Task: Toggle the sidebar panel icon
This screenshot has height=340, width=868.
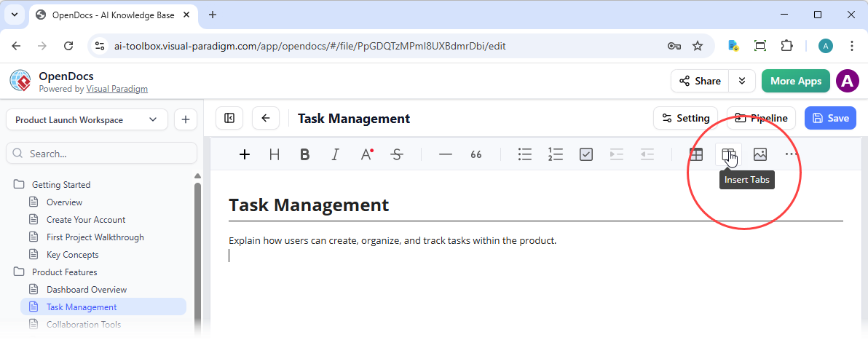Action: 229,119
